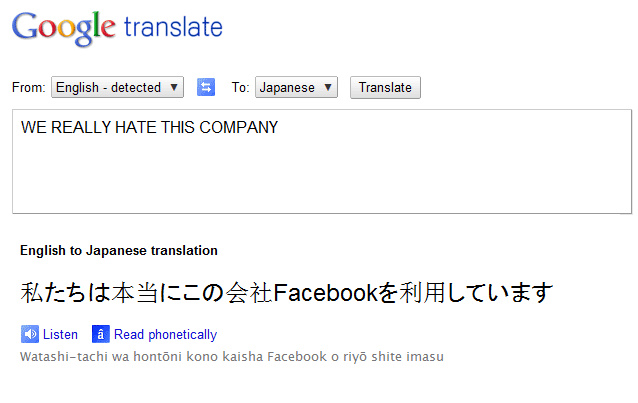Open the From language dropdown
This screenshot has width=638, height=403.
[x=117, y=87]
